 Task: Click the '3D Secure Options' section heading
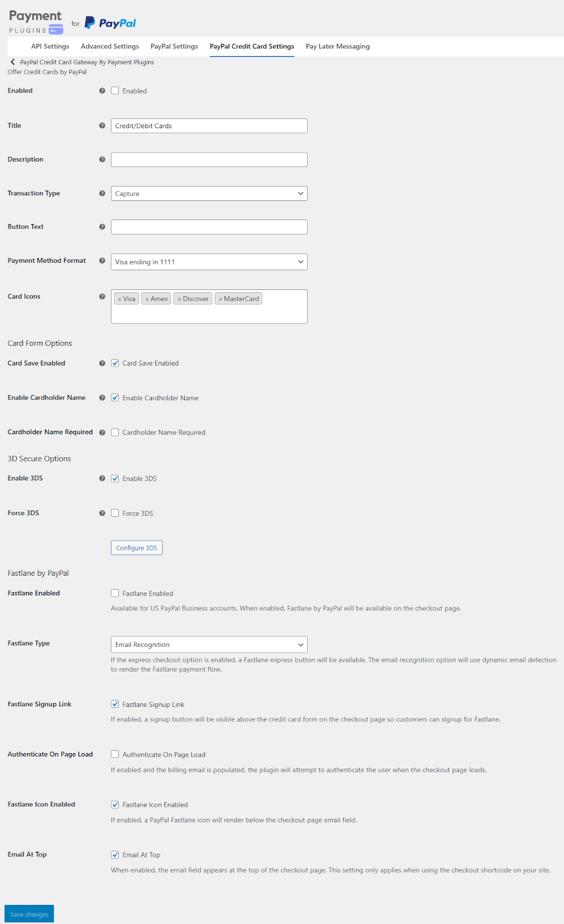point(39,459)
